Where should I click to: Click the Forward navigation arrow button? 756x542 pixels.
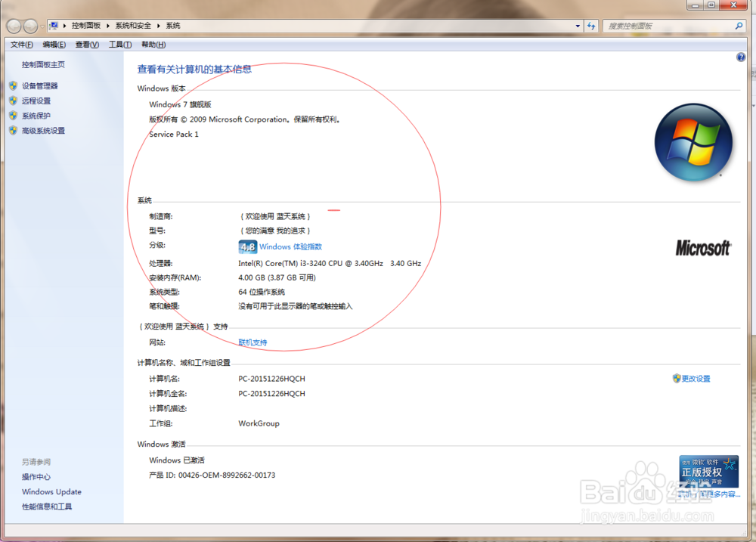click(30, 26)
